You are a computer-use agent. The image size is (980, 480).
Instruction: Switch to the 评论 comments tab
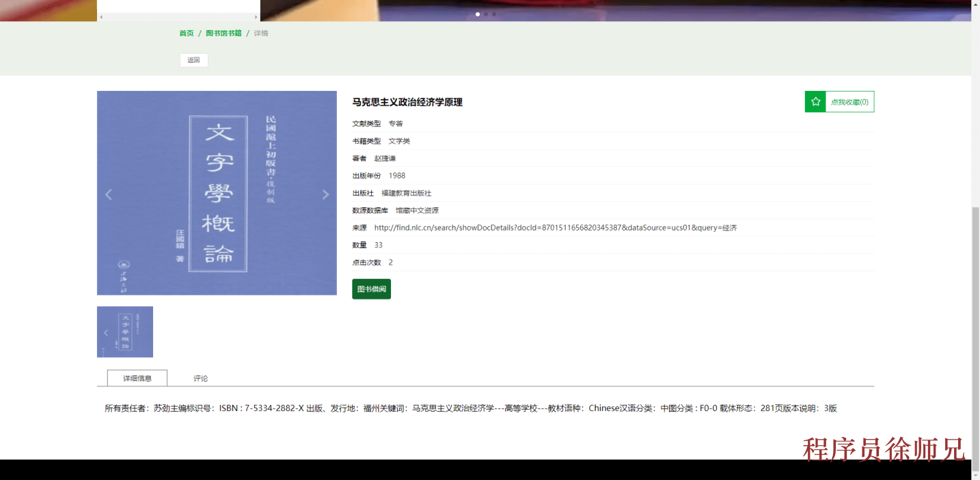(x=200, y=377)
